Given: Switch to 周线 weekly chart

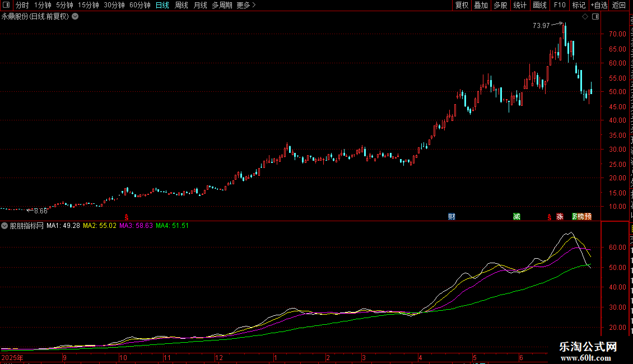Looking at the screenshot, I should pyautogui.click(x=181, y=5).
